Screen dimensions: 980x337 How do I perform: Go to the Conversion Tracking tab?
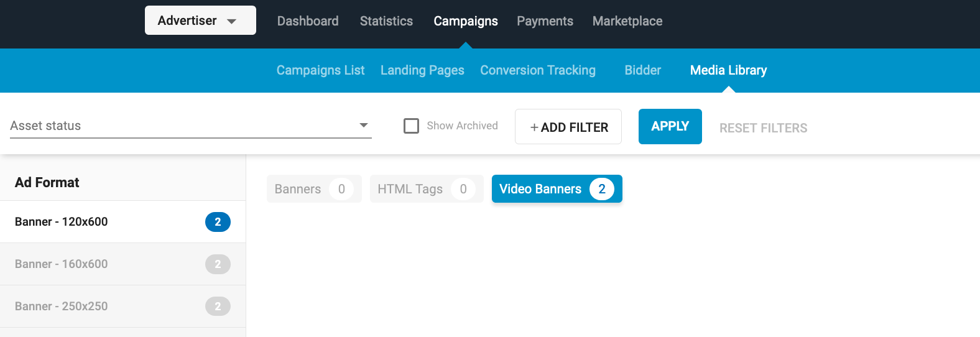537,70
